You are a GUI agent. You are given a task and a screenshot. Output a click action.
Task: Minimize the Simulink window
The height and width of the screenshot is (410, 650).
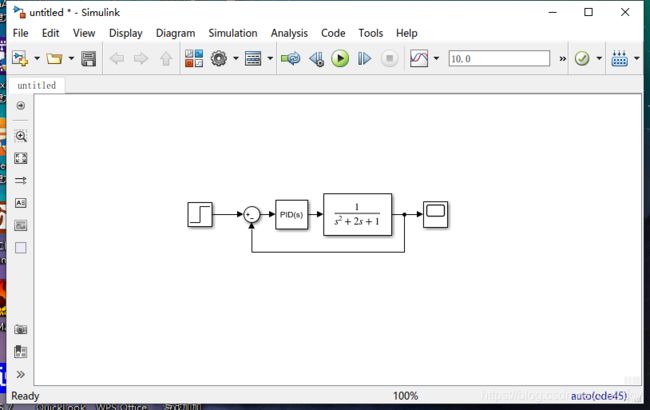click(552, 12)
